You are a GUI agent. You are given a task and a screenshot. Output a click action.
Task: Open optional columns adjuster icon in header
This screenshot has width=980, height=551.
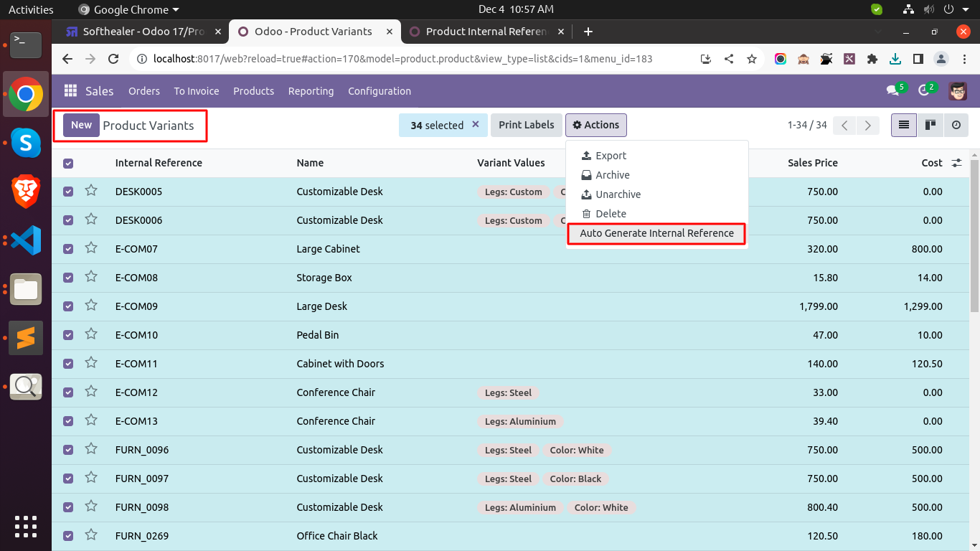click(956, 163)
